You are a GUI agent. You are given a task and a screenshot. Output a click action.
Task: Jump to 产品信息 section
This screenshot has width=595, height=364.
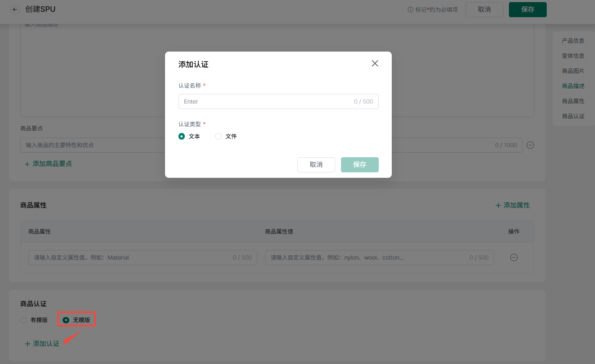(573, 41)
